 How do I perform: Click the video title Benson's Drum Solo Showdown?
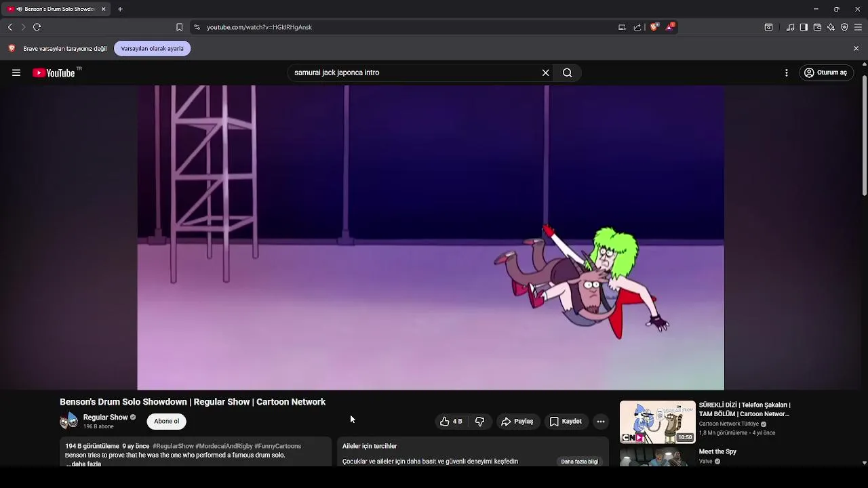click(193, 402)
